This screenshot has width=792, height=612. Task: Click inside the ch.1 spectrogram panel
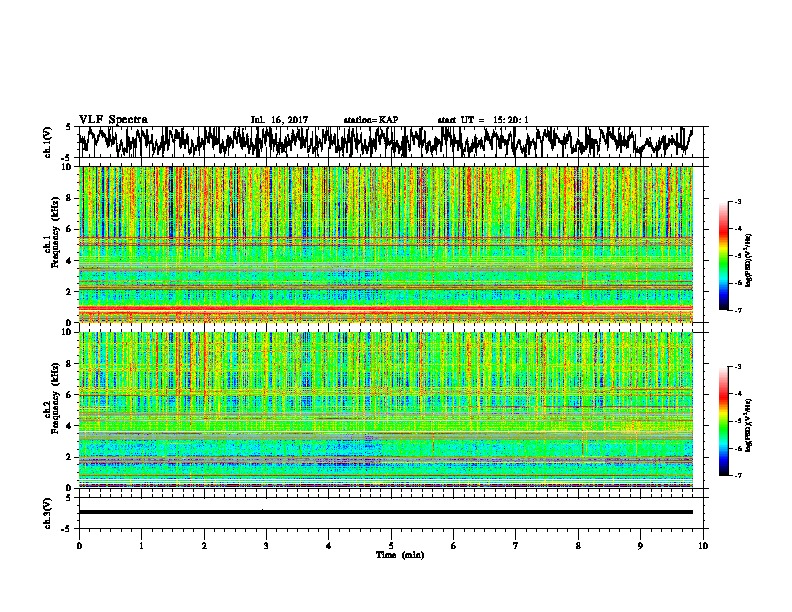pyautogui.click(x=386, y=244)
